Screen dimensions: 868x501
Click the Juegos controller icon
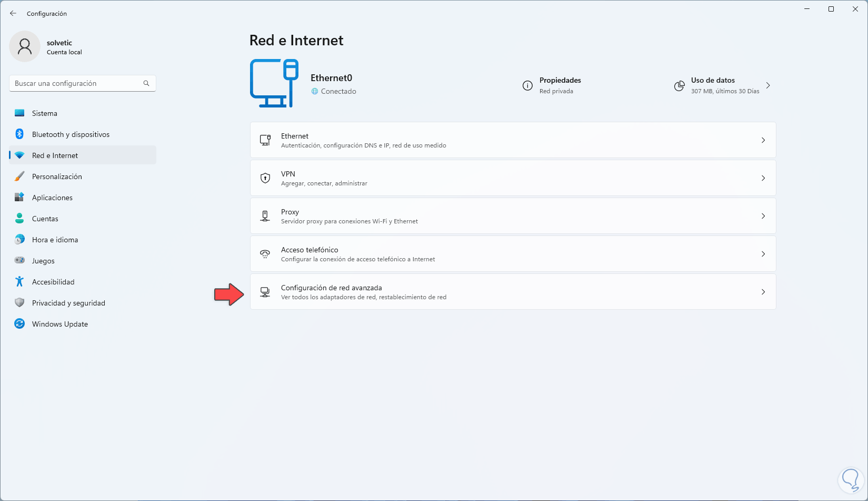point(19,260)
